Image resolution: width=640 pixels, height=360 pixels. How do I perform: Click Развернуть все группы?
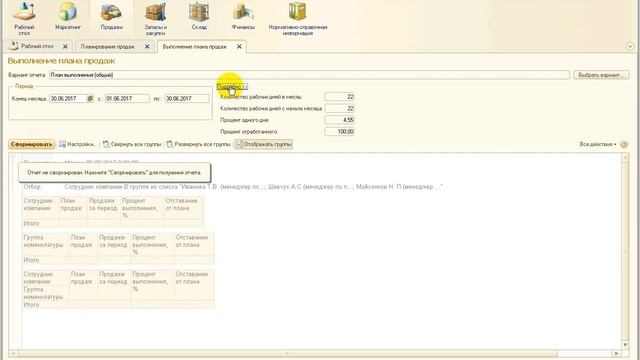tap(198, 144)
